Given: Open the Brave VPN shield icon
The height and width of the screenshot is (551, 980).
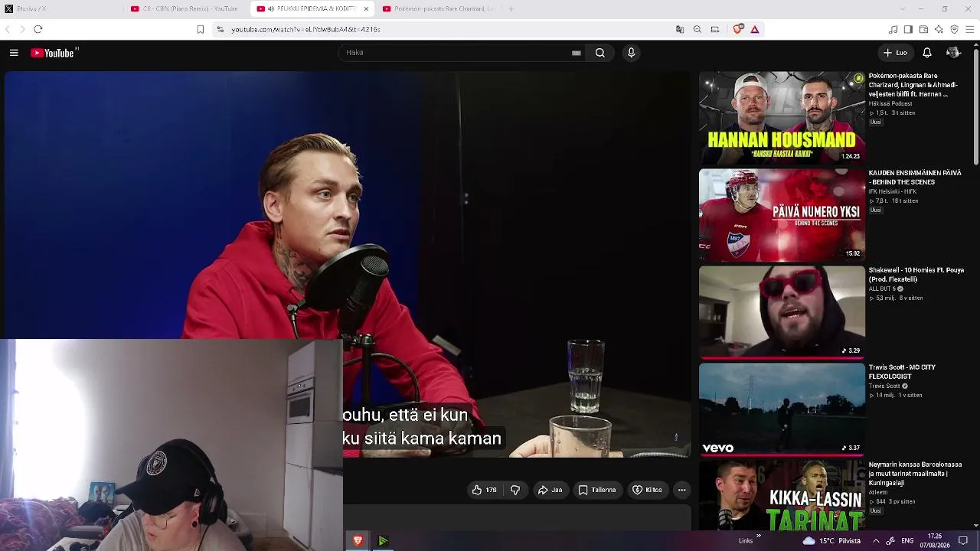Looking at the screenshot, I should coord(954,29).
